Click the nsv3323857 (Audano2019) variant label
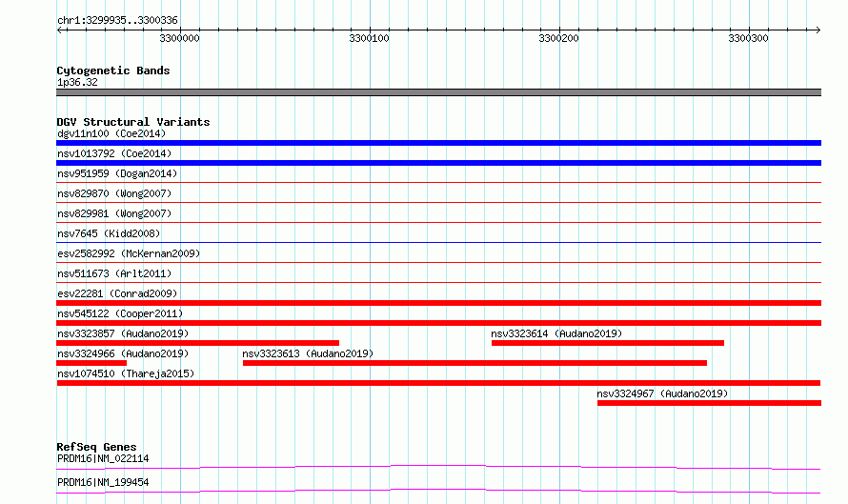The width and height of the screenshot is (848, 504). pyautogui.click(x=123, y=333)
